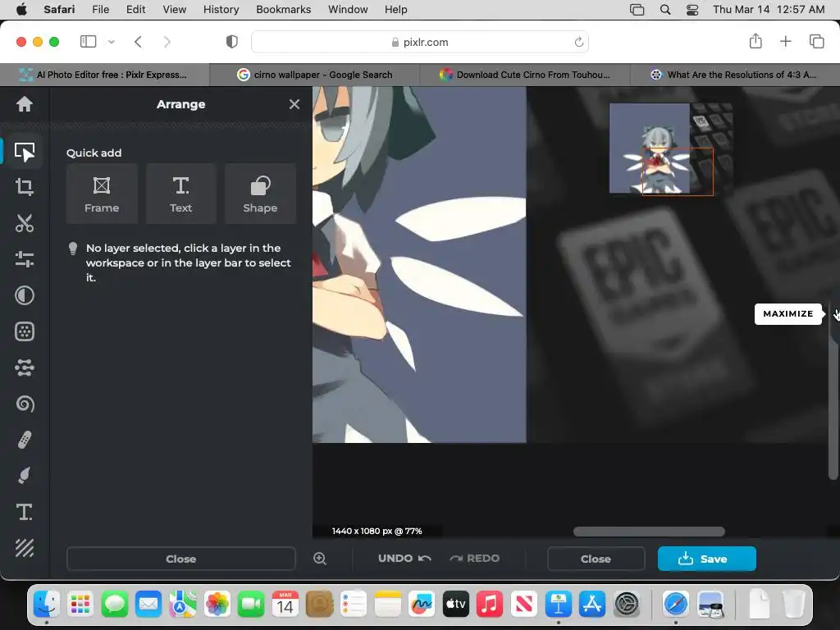The height and width of the screenshot is (630, 840).
Task: Go to Pixlr home via house icon
Action: 24,104
